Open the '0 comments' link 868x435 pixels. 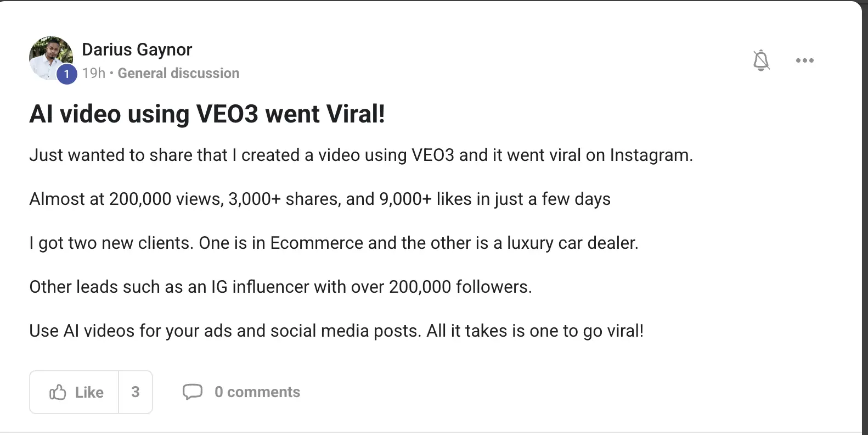257,392
